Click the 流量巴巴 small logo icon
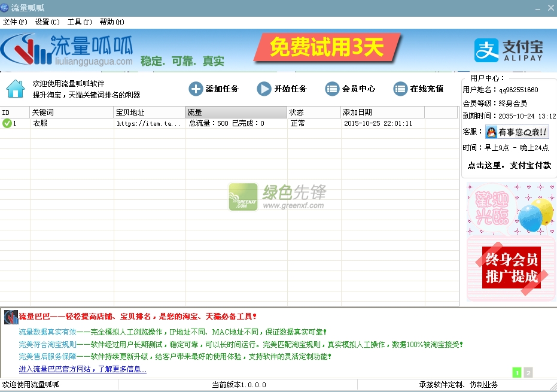 [11, 317]
